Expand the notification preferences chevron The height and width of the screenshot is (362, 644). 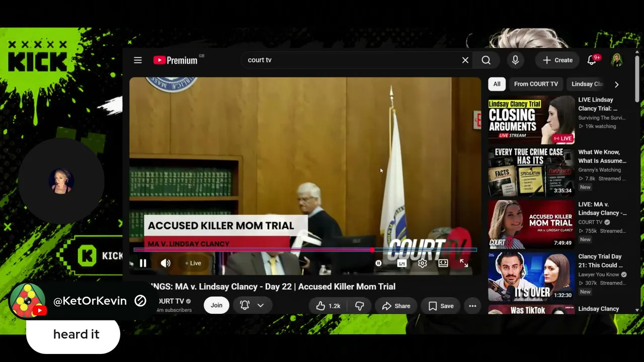261,305
